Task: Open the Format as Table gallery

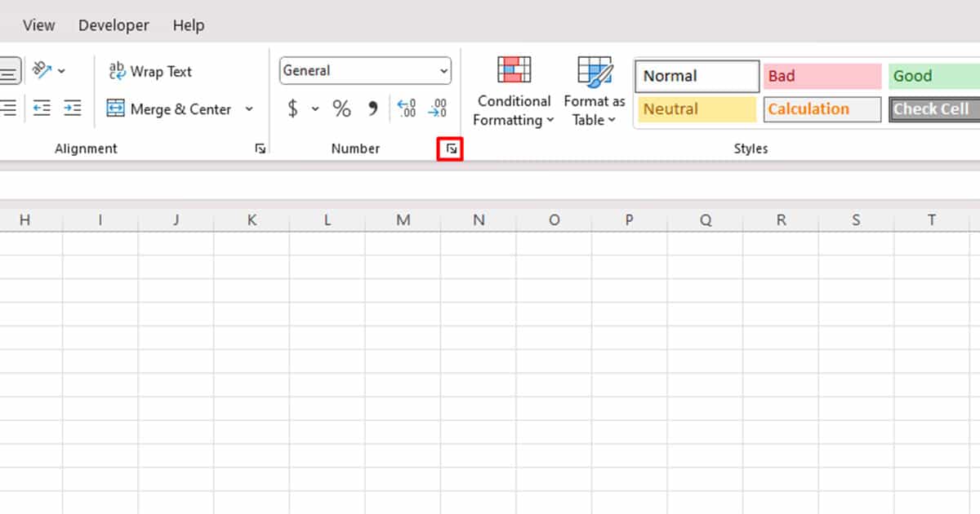Action: 594,90
